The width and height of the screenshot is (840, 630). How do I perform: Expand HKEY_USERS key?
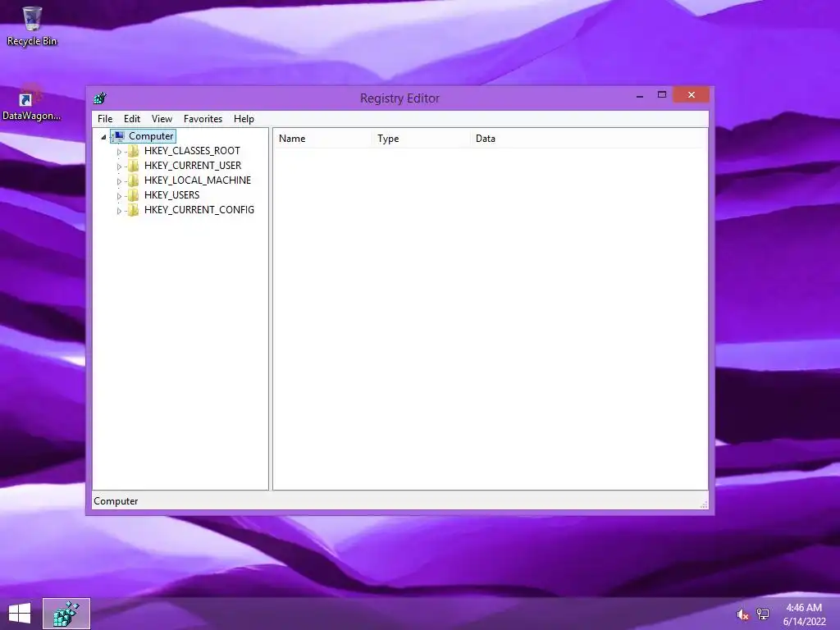(x=119, y=196)
